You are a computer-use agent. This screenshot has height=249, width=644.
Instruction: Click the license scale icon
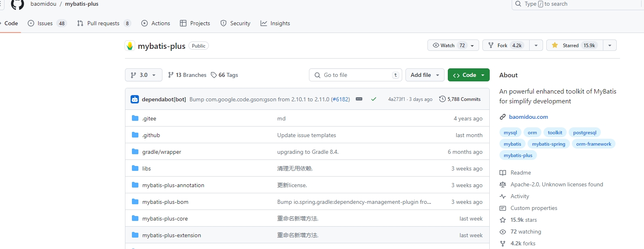point(503,185)
